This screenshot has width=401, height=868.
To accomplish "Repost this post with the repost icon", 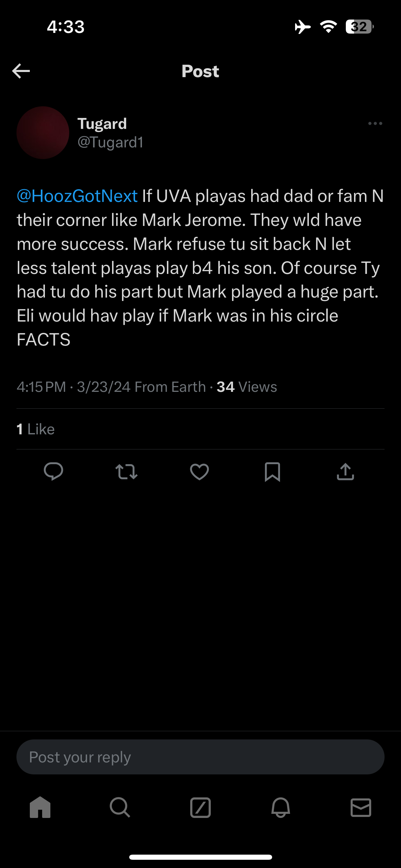I will [126, 471].
